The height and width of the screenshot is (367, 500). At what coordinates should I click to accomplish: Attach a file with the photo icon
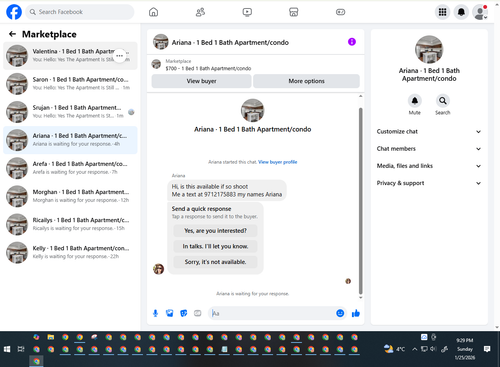tap(170, 313)
